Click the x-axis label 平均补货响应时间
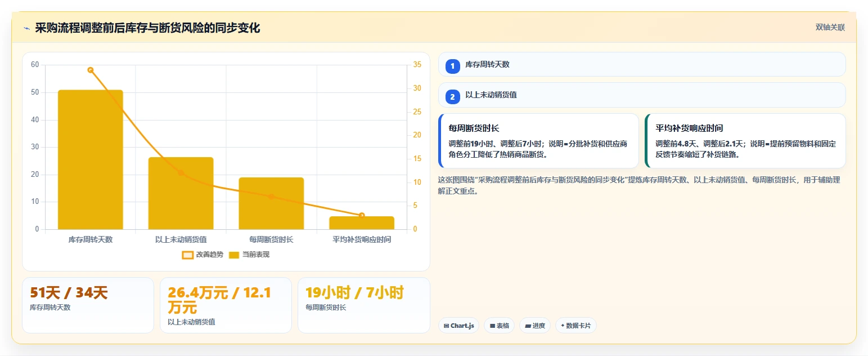 tap(362, 239)
